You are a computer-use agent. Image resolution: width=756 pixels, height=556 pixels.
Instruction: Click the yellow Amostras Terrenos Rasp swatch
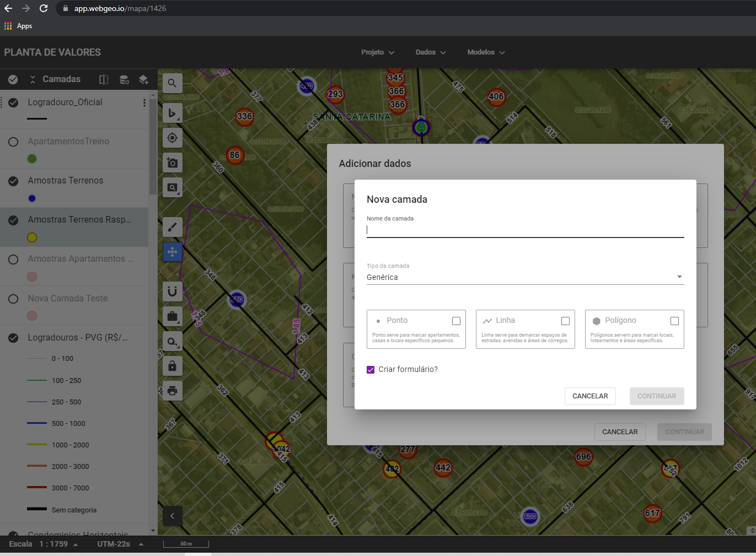click(32, 237)
